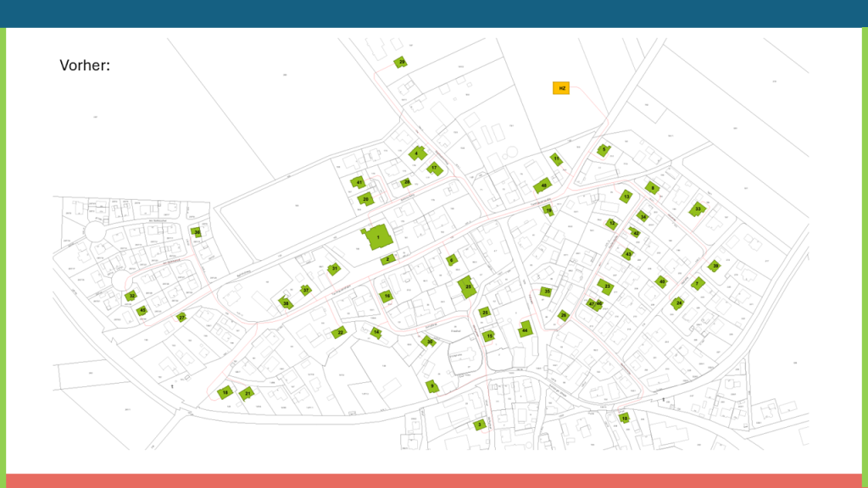Screen dimensions: 868x488
Task: Select building marker 21 beside marker 18
Action: 248,393
